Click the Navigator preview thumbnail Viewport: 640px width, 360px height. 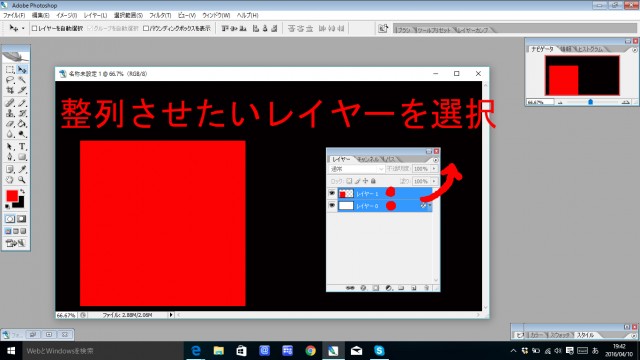click(582, 76)
